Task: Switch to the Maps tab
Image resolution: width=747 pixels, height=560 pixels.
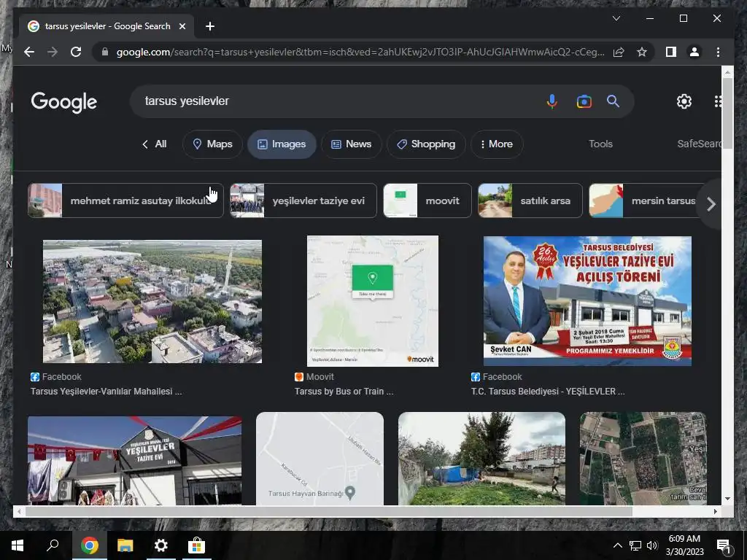Action: 212,144
